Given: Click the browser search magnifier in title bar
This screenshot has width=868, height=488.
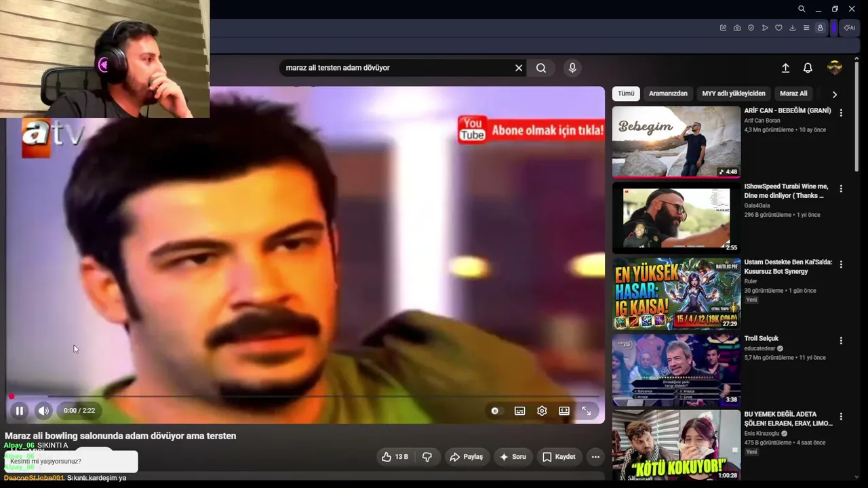Looking at the screenshot, I should coord(802,9).
